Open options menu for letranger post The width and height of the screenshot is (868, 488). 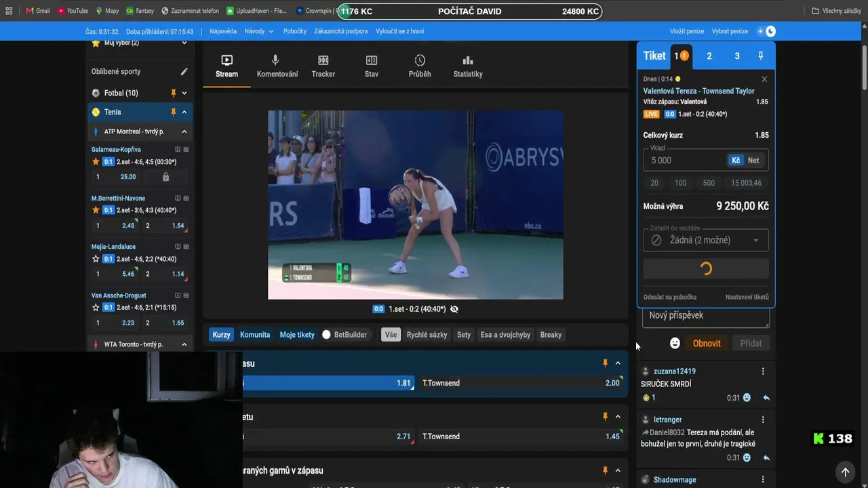click(x=763, y=420)
